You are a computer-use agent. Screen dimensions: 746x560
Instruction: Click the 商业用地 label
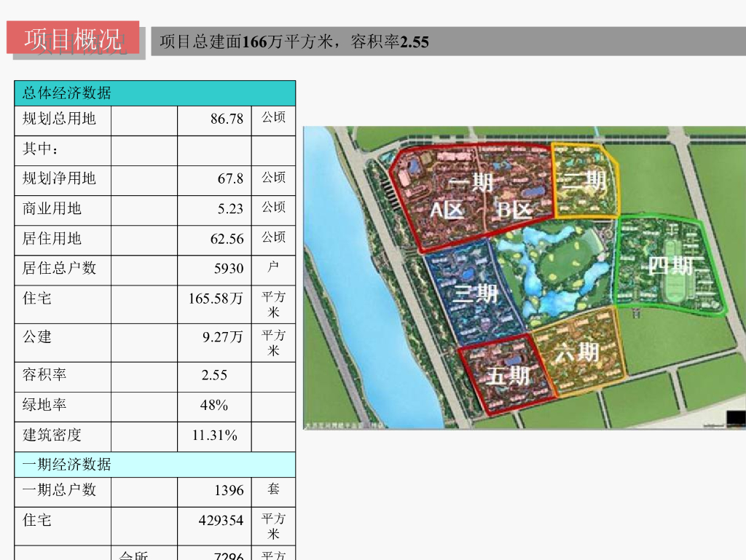pyautogui.click(x=52, y=208)
